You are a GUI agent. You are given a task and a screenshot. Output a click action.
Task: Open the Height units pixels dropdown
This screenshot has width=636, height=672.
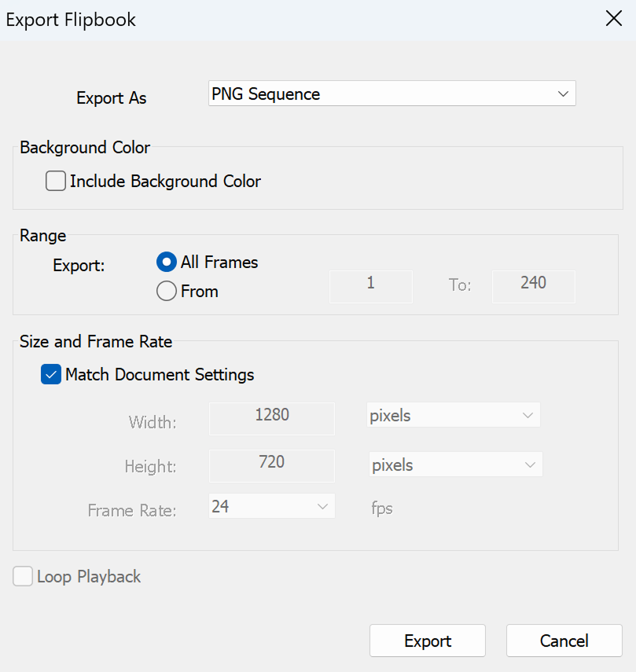(454, 465)
